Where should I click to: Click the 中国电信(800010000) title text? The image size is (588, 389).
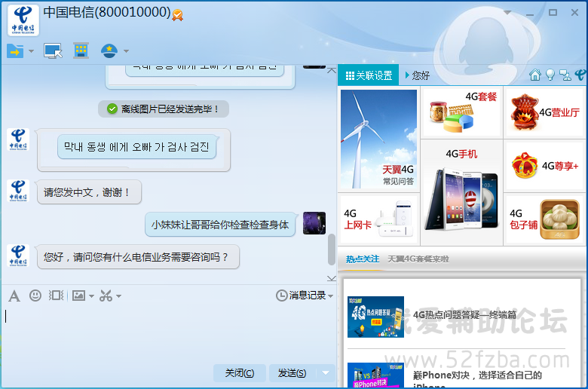[107, 12]
